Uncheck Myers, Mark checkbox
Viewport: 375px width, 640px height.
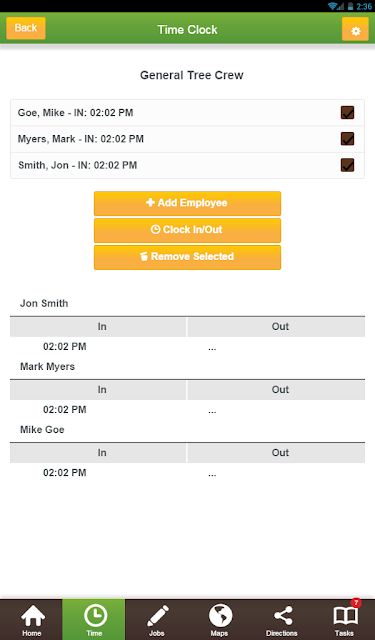pos(347,139)
